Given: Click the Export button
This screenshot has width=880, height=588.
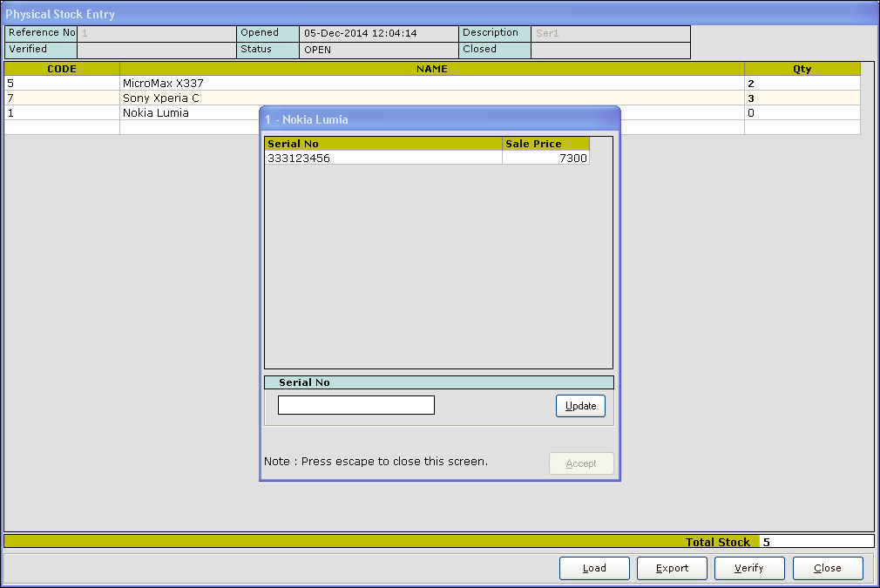Looking at the screenshot, I should click(672, 568).
